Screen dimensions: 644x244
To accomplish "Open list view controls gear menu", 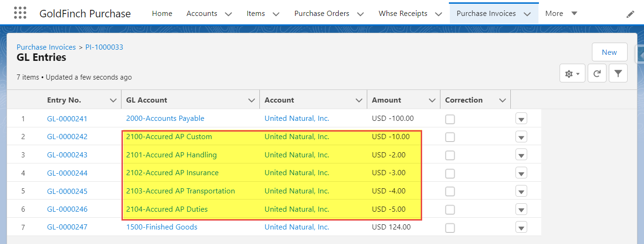I will tap(572, 74).
